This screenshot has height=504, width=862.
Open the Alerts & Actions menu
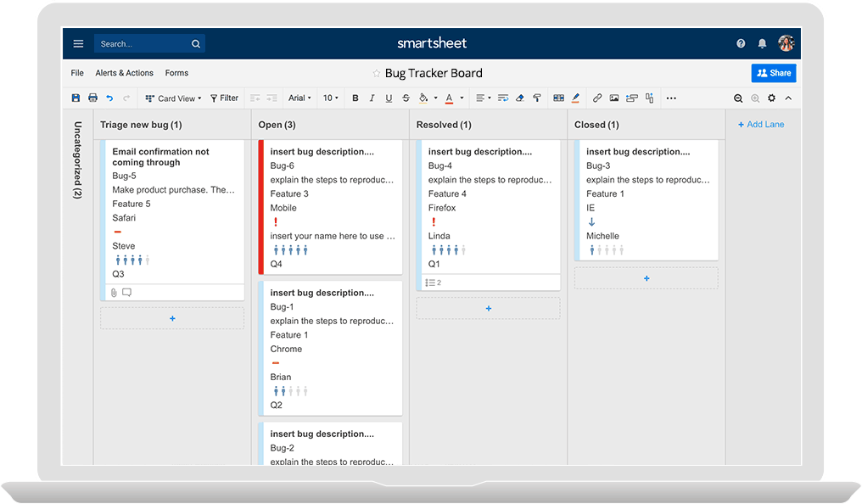[x=124, y=73]
